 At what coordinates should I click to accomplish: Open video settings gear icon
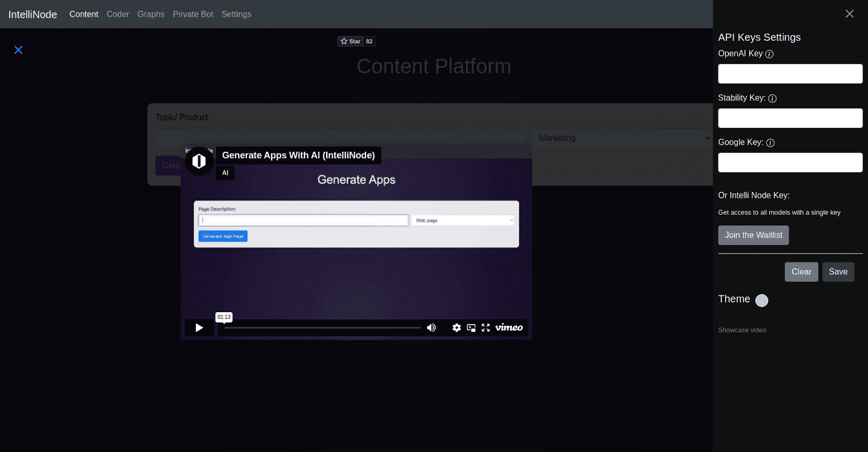click(x=457, y=328)
